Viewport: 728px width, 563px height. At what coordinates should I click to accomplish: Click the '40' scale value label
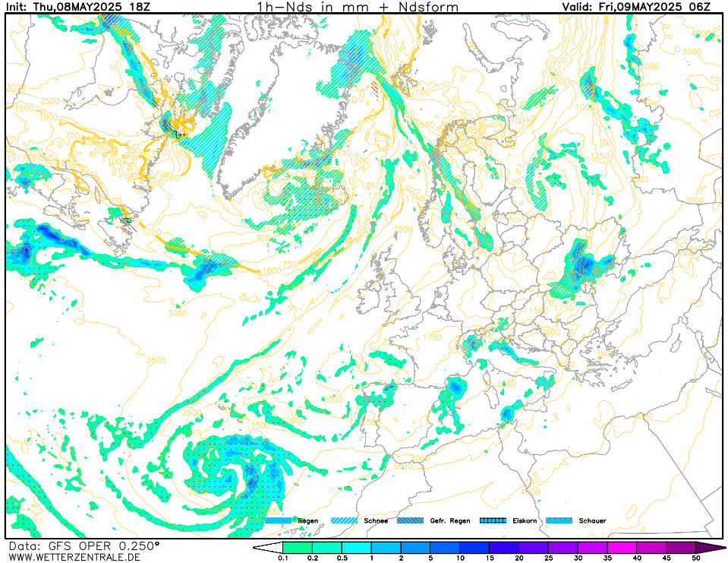[x=637, y=558]
